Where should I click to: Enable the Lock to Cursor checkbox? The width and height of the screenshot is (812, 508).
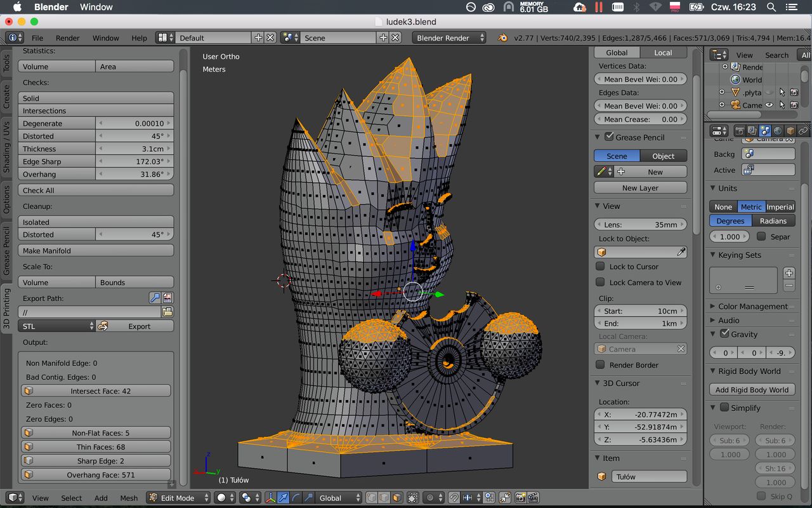pyautogui.click(x=600, y=267)
